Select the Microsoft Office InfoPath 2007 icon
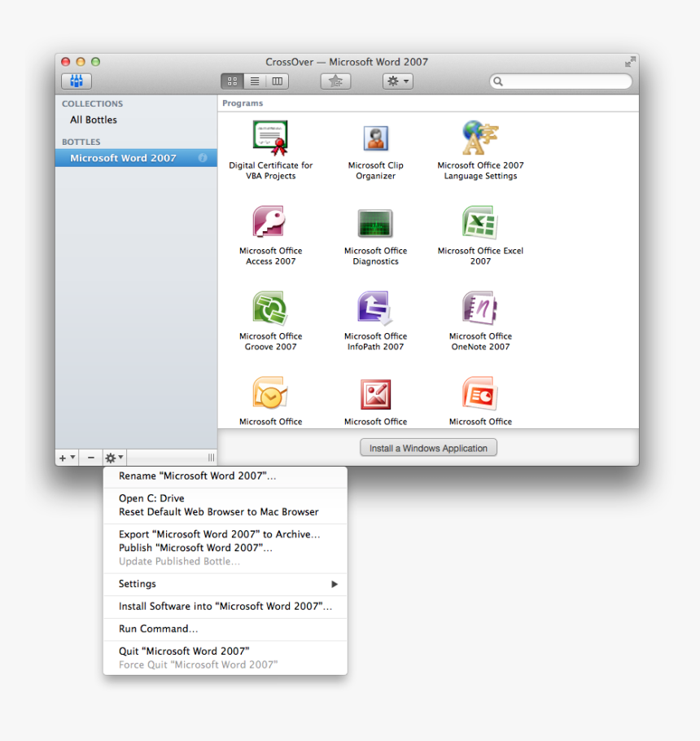The image size is (700, 741). 375,308
